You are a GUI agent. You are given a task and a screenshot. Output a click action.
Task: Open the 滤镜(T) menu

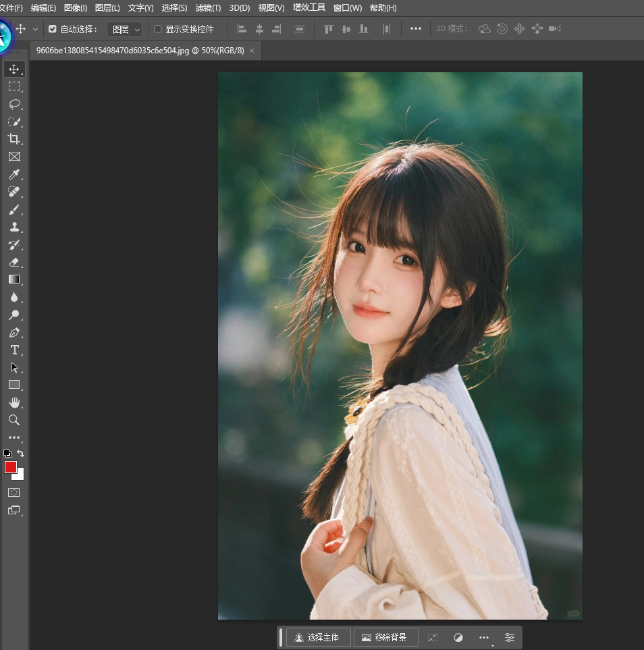coord(208,8)
